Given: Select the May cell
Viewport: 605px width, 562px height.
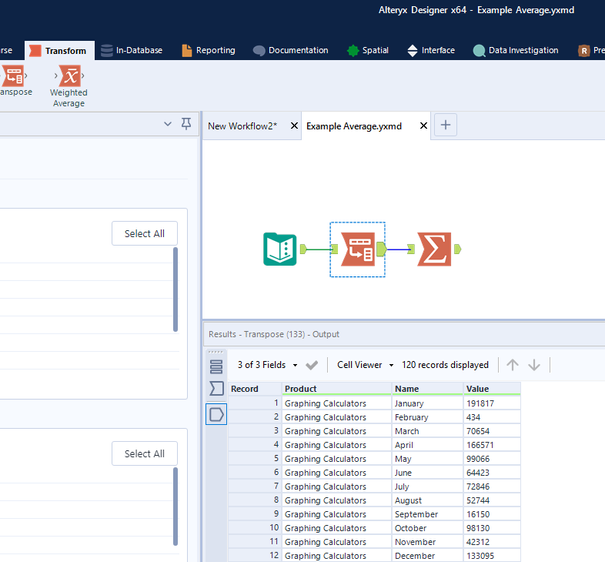Looking at the screenshot, I should tap(428, 459).
